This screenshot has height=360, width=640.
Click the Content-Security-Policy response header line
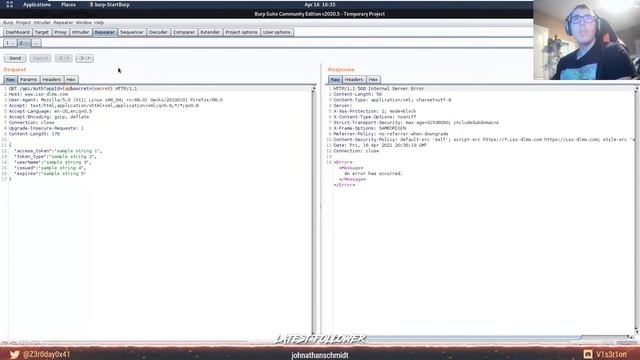click(x=484, y=140)
